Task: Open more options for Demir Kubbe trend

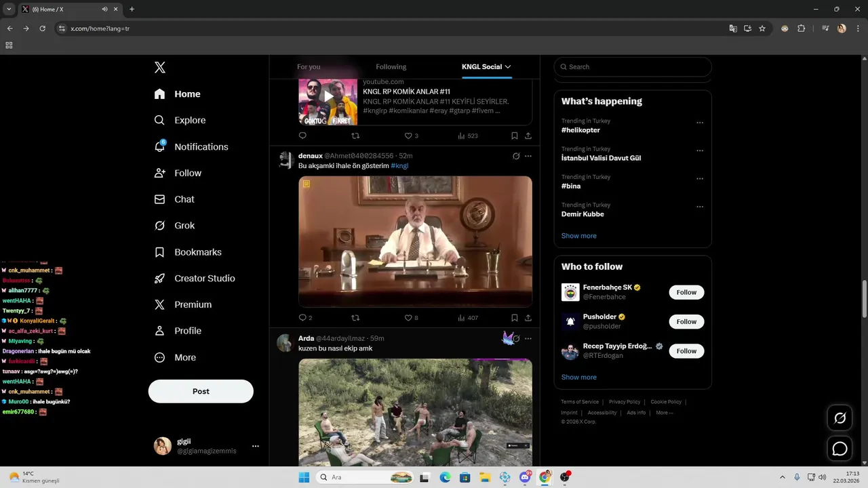Action: click(700, 207)
